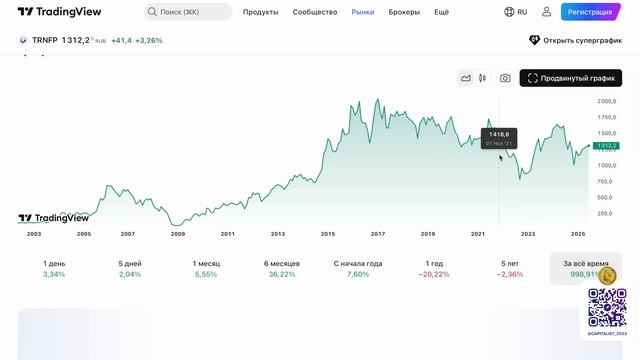Screen dimensions: 640x360
Task: Open the Рынки menu
Action: click(363, 12)
